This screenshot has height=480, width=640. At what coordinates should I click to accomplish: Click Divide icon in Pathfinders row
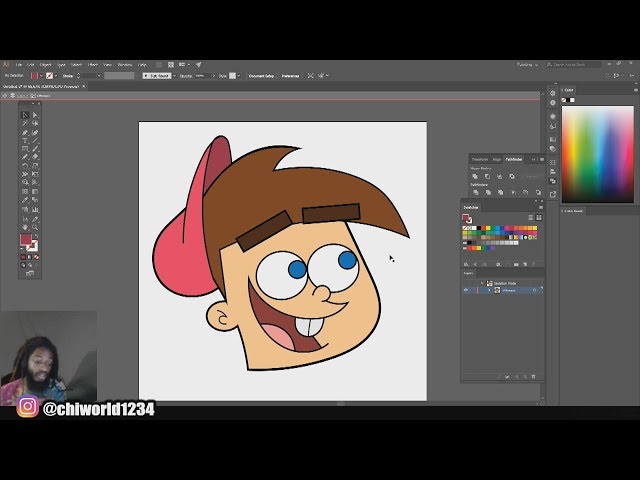(476, 192)
